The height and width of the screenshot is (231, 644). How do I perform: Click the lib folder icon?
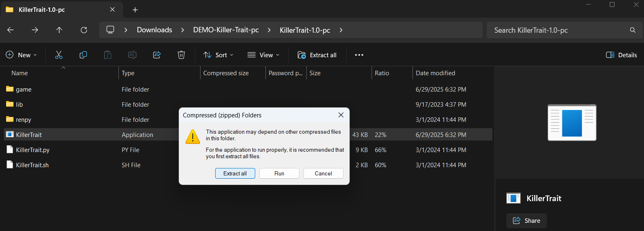pyautogui.click(x=10, y=104)
